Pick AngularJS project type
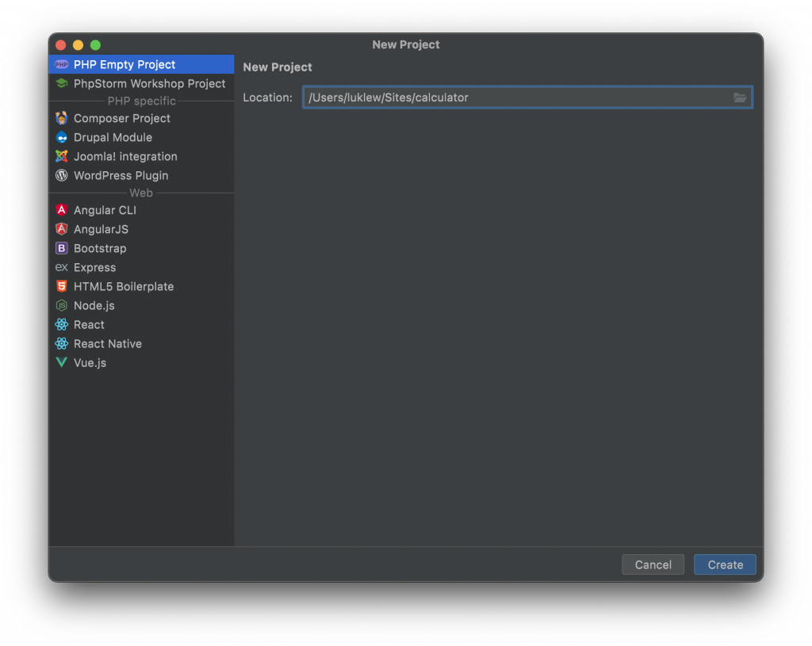 (x=141, y=229)
